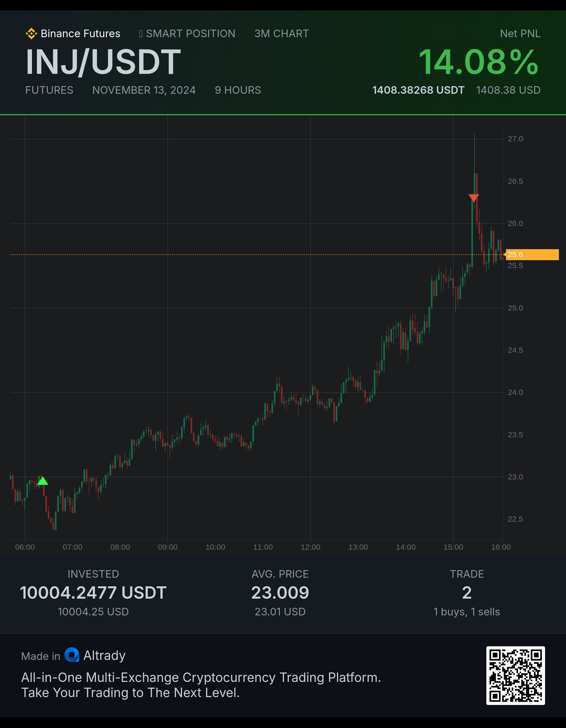Click the orange 25.6 price label

[532, 255]
